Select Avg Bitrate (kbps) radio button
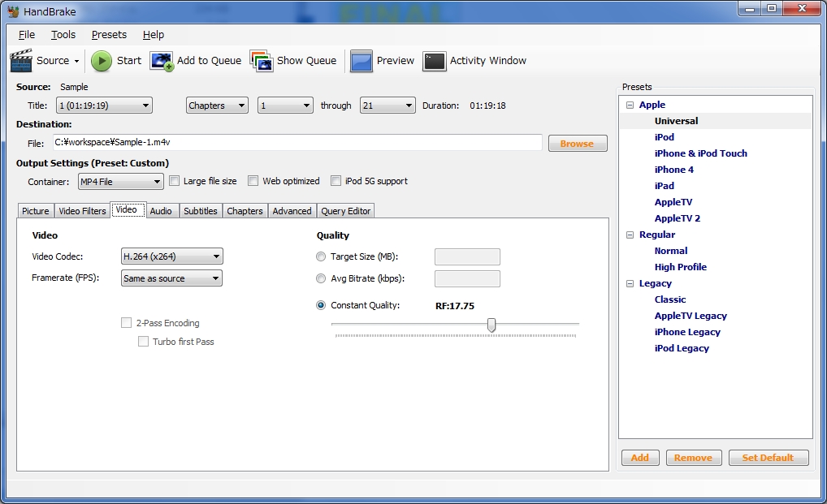 pyautogui.click(x=321, y=278)
